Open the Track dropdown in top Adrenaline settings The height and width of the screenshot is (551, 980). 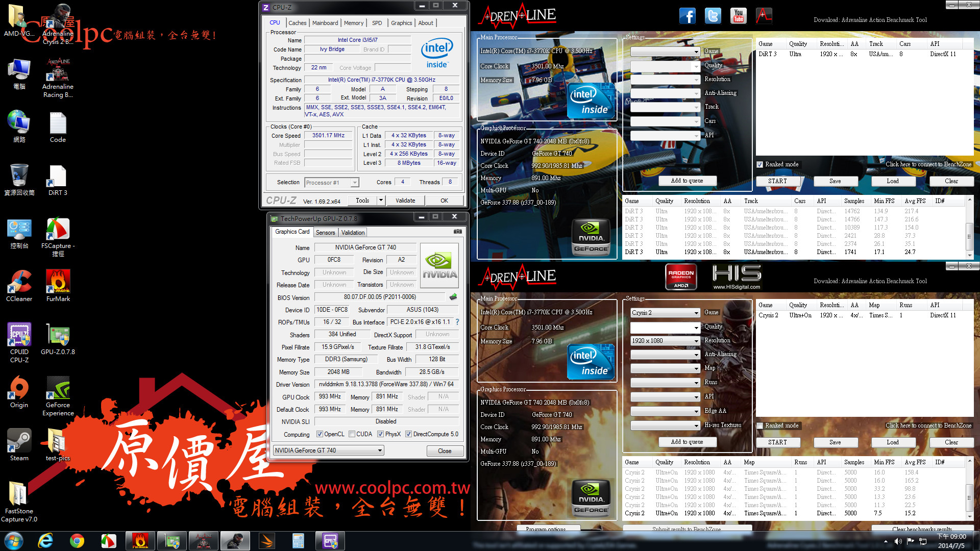[x=666, y=107]
